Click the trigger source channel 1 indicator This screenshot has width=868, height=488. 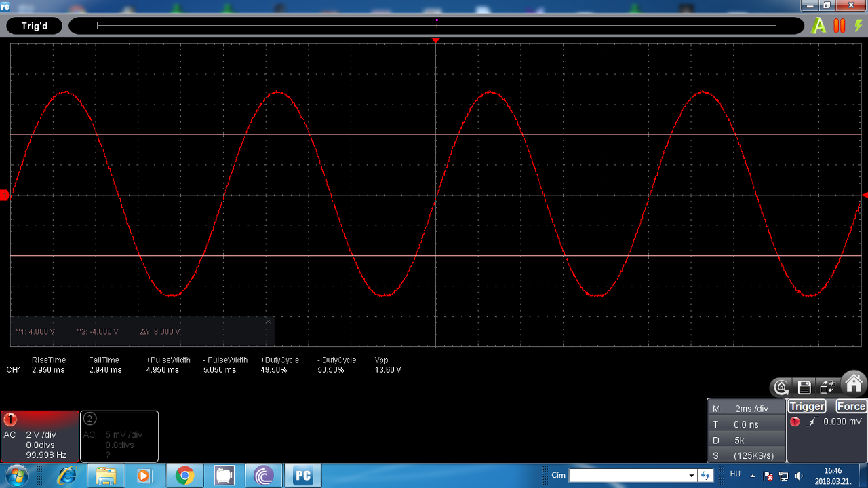pos(795,421)
